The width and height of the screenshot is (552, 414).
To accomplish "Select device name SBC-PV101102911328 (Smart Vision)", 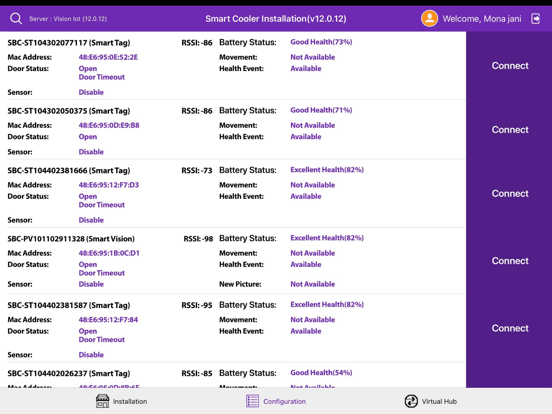I will 71,239.
